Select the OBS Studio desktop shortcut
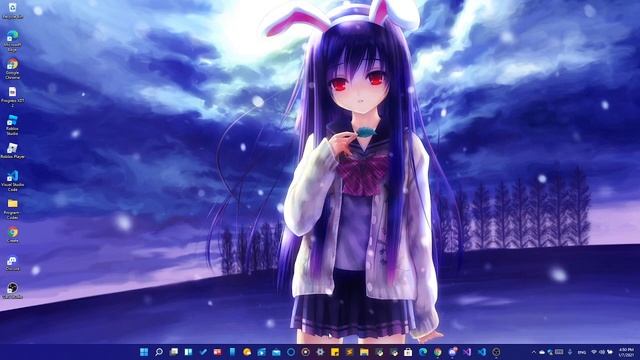This screenshot has width=640, height=360. (x=12, y=291)
